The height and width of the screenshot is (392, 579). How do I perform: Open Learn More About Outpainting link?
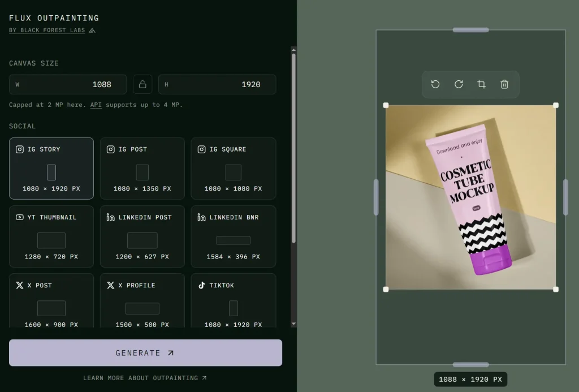145,378
